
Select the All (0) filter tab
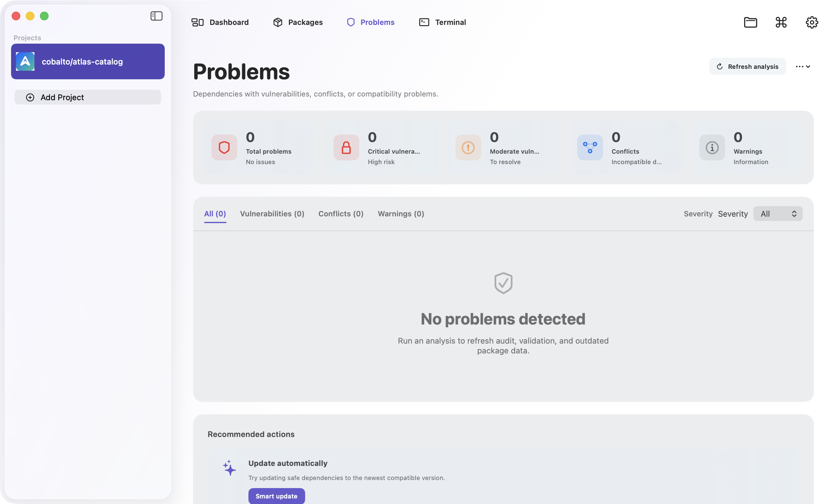point(215,214)
